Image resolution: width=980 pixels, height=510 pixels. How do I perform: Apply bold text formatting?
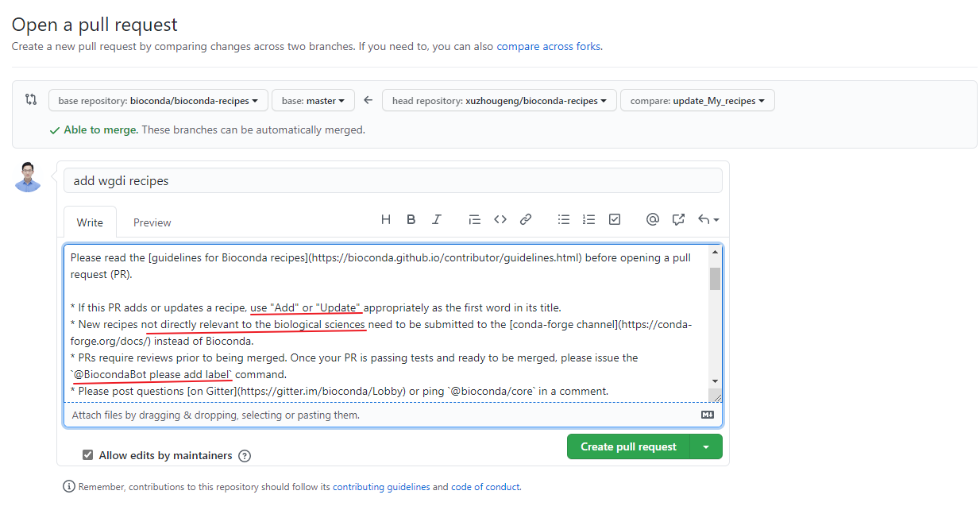coord(411,219)
